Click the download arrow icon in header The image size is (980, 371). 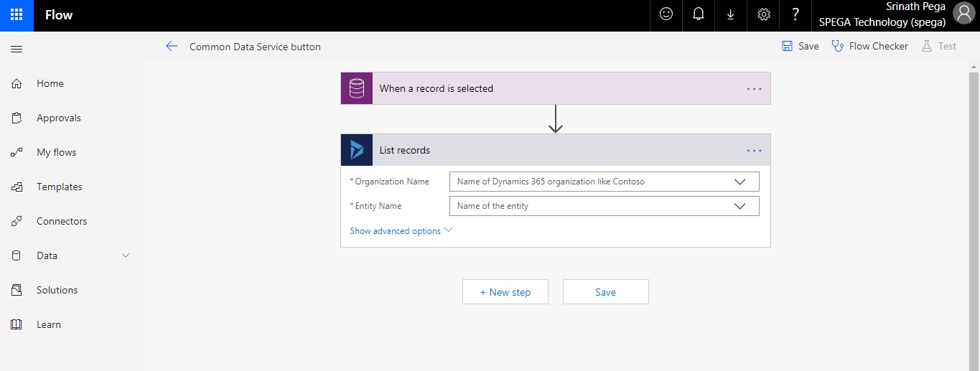point(731,15)
